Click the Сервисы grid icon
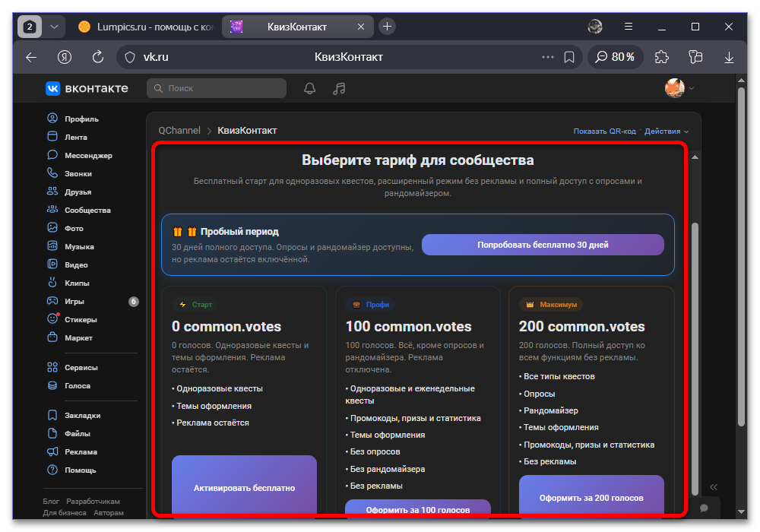 tap(52, 367)
